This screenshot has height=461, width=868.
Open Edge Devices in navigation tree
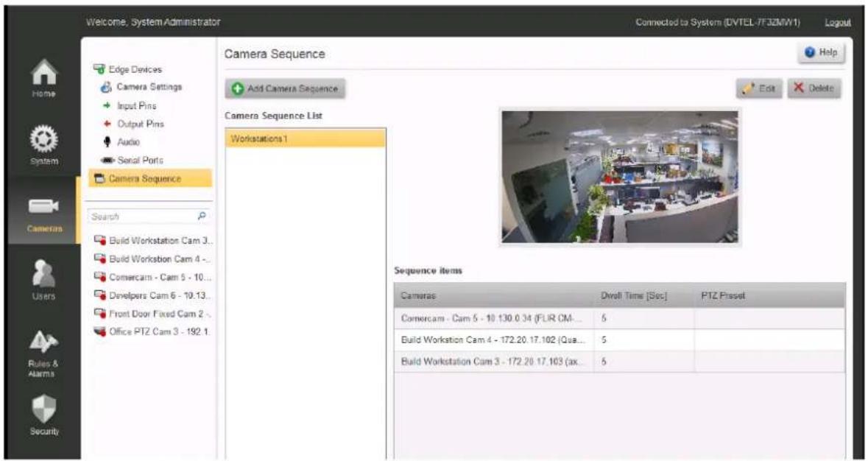pyautogui.click(x=135, y=70)
